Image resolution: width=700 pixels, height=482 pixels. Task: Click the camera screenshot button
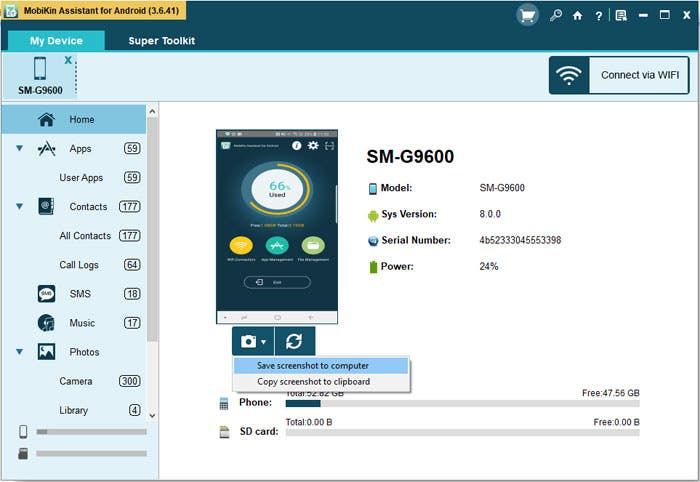pos(248,342)
